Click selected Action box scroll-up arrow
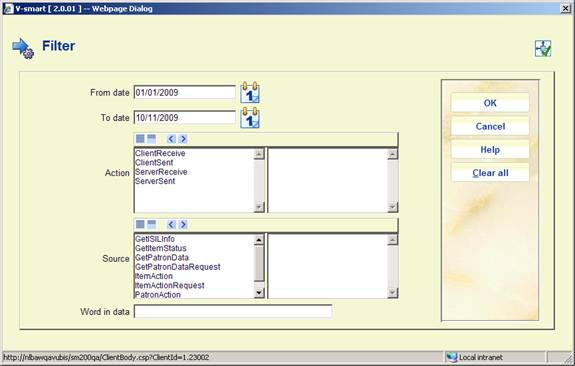The width and height of the screenshot is (575, 366). (x=392, y=154)
